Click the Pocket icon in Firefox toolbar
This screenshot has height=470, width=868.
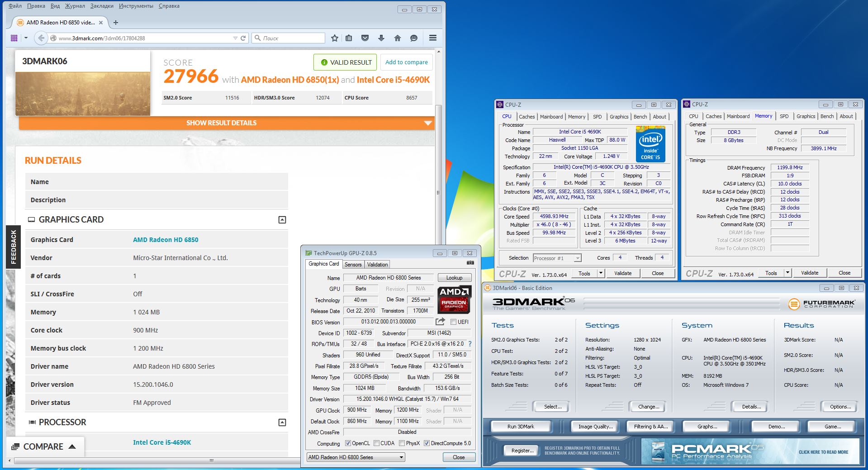click(x=365, y=38)
